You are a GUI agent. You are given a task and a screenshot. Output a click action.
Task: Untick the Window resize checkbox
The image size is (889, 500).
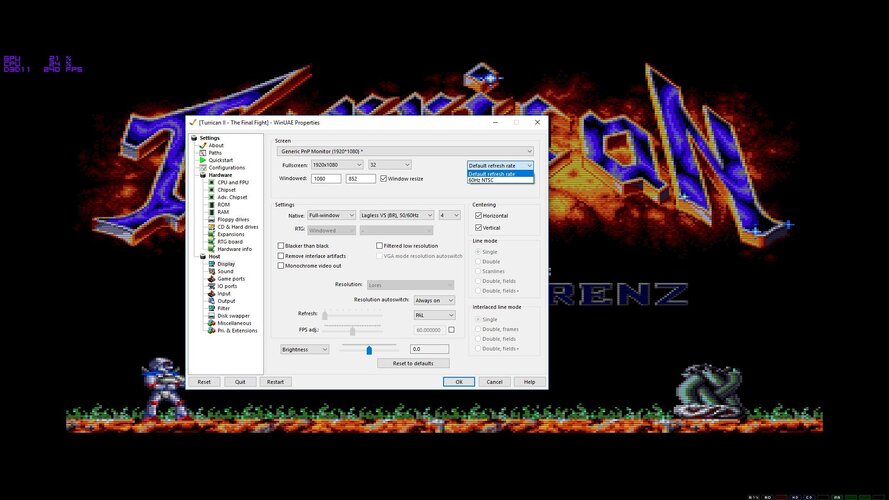pyautogui.click(x=384, y=179)
